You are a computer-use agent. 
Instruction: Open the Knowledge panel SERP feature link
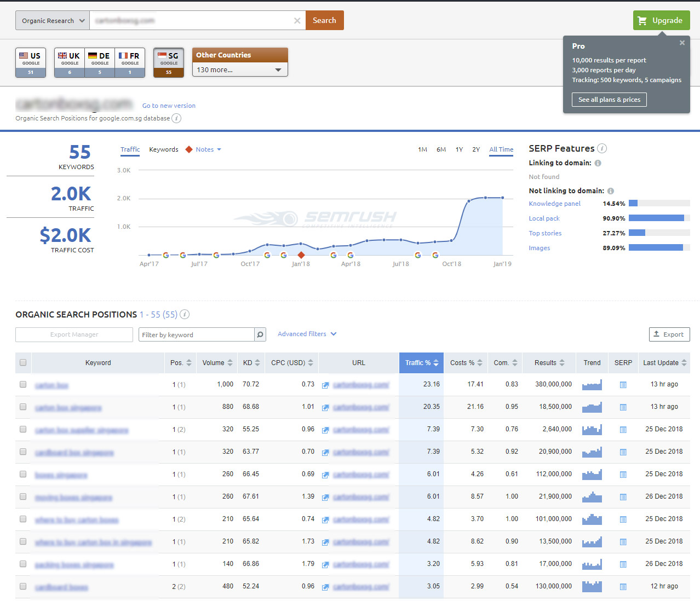(554, 204)
